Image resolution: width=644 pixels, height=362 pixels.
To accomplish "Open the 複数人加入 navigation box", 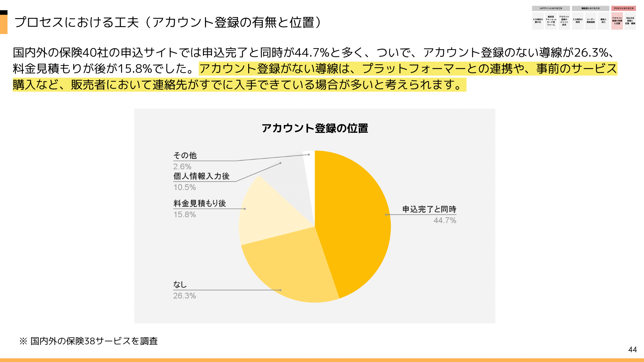I will 603,21.
